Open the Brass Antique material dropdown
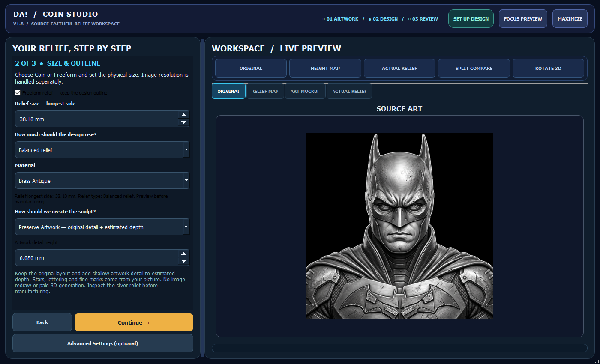Image resolution: width=600 pixels, height=364 pixels. coord(102,181)
